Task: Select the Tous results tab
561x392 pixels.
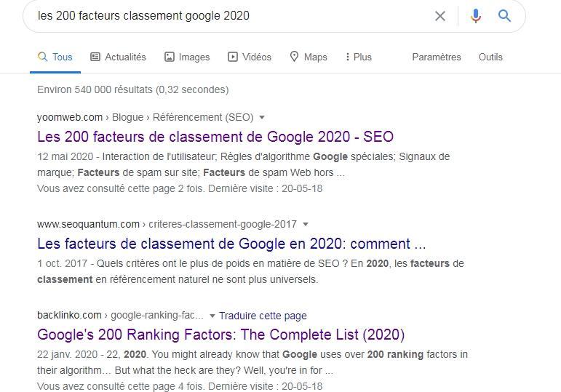Action: click(55, 57)
